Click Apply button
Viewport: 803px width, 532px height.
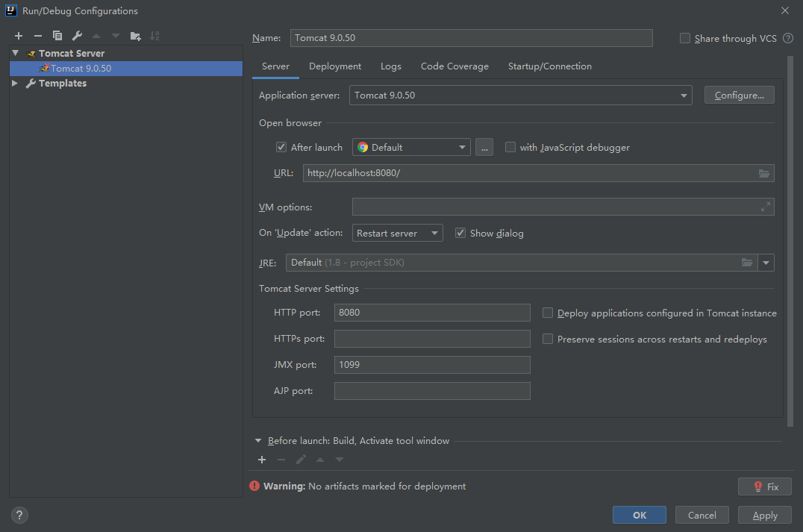click(765, 515)
